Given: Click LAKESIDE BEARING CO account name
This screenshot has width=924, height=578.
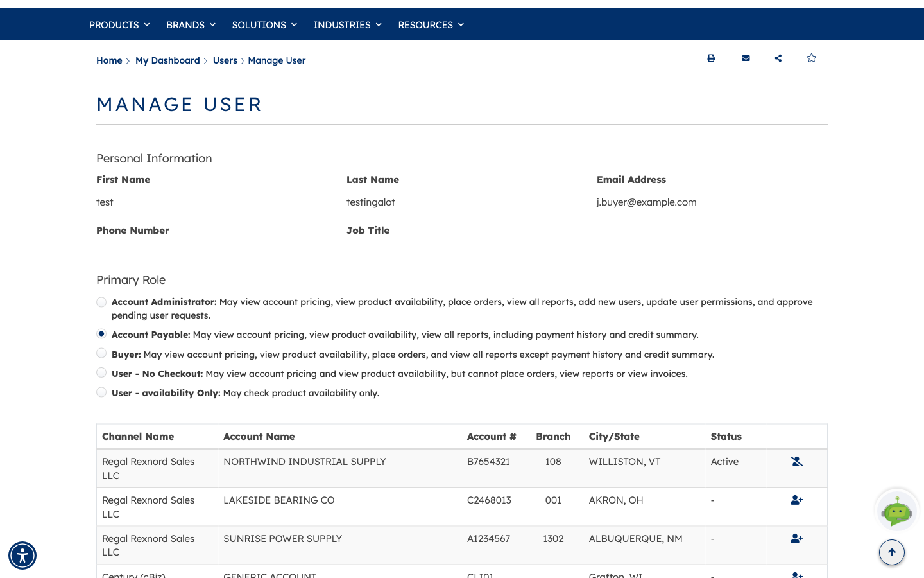Looking at the screenshot, I should pyautogui.click(x=279, y=500).
